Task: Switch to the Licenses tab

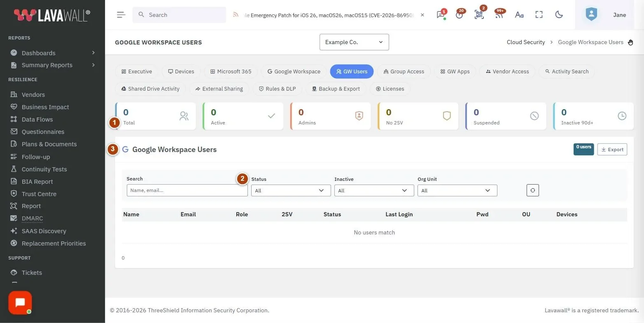Action: click(390, 89)
